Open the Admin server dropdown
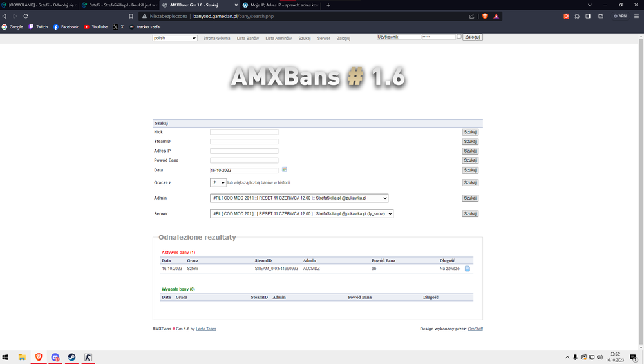Viewport: 644px width, 364px height. pyautogui.click(x=299, y=198)
